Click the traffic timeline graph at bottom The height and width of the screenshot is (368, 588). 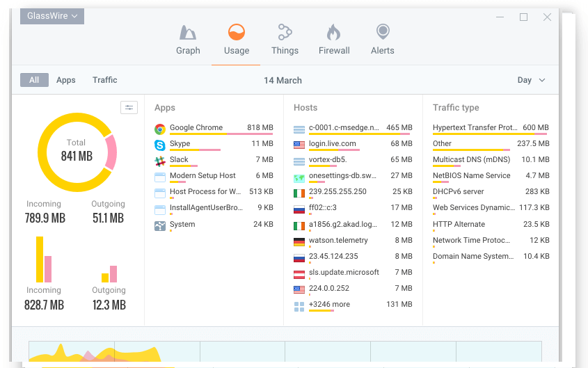coord(285,351)
